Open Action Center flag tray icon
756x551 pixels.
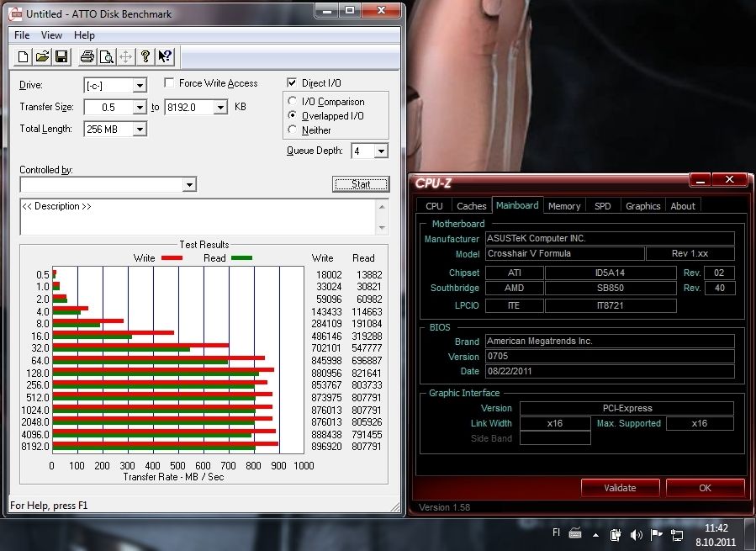pyautogui.click(x=657, y=534)
